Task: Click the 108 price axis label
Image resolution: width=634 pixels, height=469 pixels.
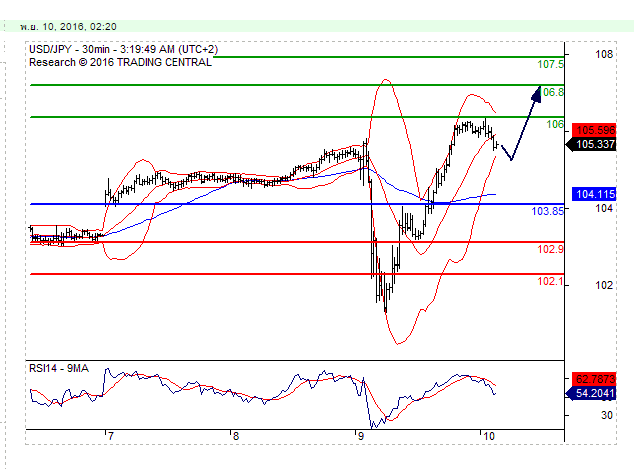Action: pyautogui.click(x=604, y=54)
